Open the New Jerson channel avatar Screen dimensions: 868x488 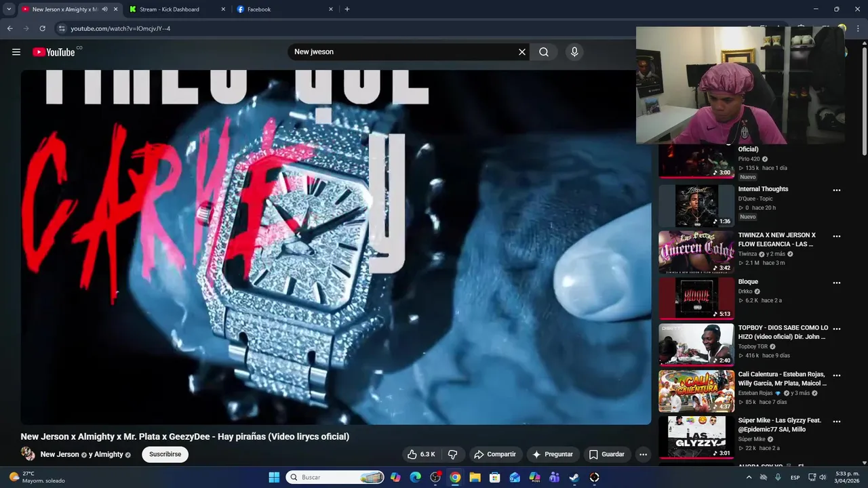pos(28,454)
